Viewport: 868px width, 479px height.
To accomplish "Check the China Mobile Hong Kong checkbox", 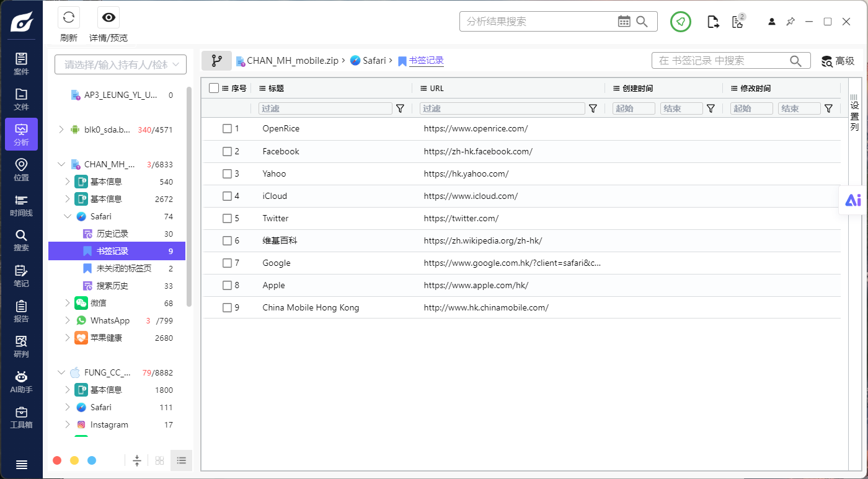I will tap(227, 307).
